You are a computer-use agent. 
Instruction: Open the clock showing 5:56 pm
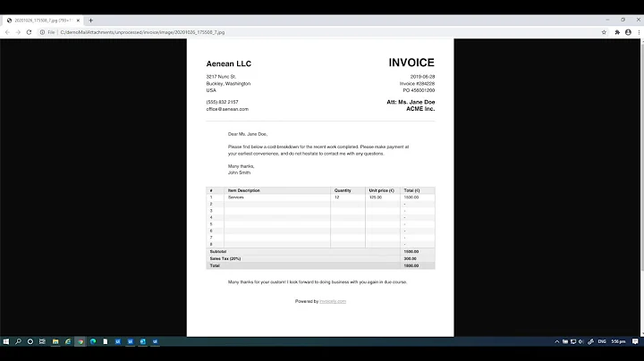618,341
